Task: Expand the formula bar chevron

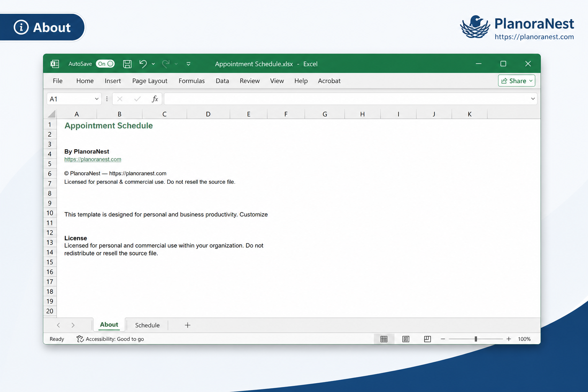Action: pos(533,99)
